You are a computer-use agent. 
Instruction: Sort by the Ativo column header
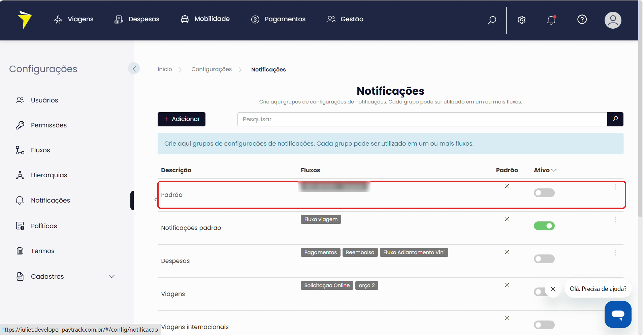pyautogui.click(x=545, y=170)
